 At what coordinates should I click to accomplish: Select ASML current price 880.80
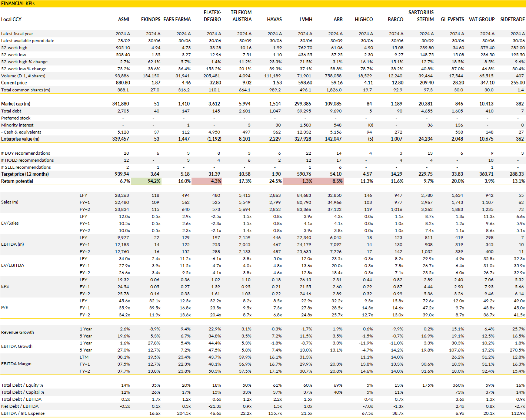(x=123, y=83)
